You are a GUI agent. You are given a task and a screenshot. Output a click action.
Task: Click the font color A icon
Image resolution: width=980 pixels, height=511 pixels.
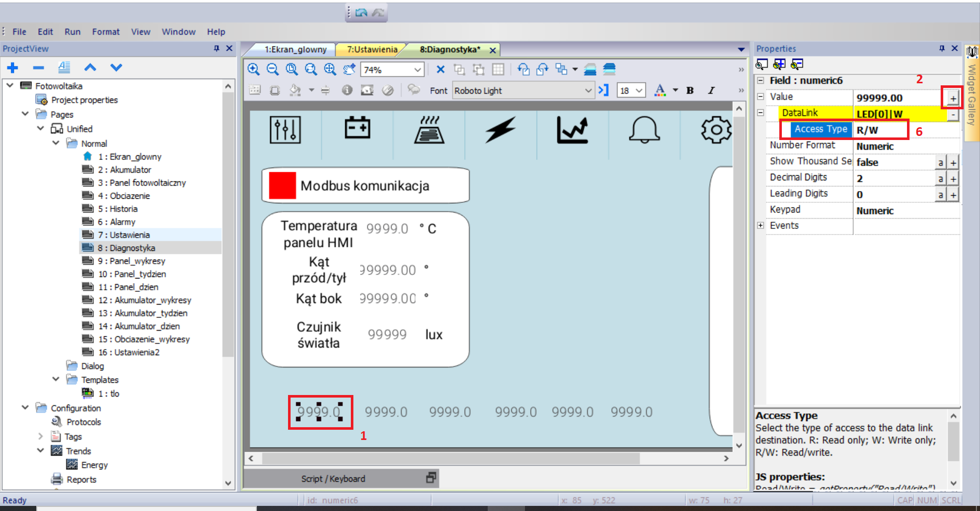(660, 90)
